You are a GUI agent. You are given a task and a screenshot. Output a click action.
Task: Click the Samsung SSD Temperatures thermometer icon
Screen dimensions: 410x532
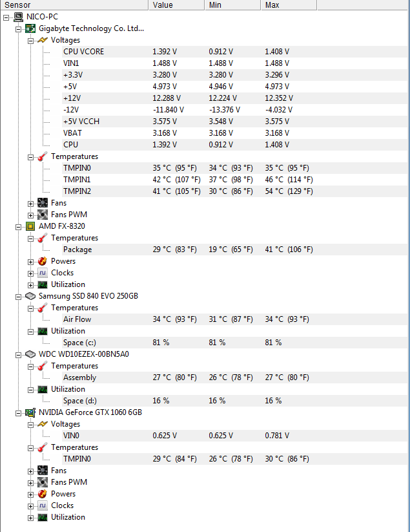click(43, 308)
